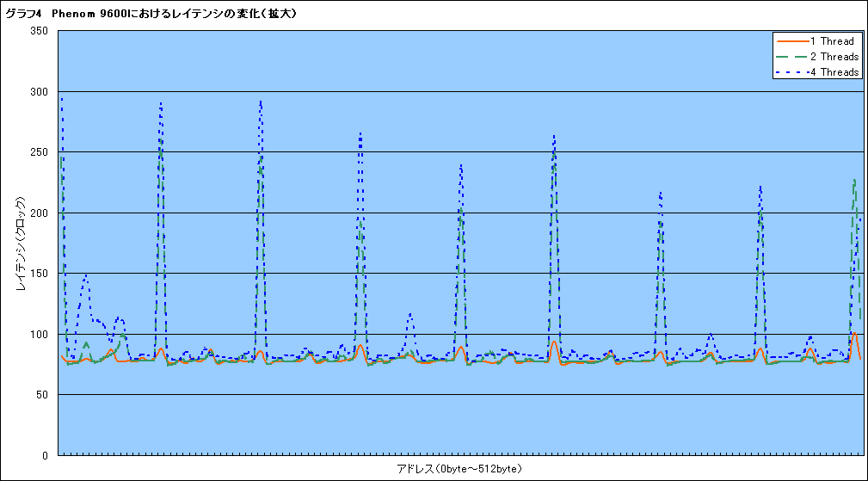This screenshot has height=481, width=868.
Task: Click the y-axis value 0
Action: tap(46, 455)
